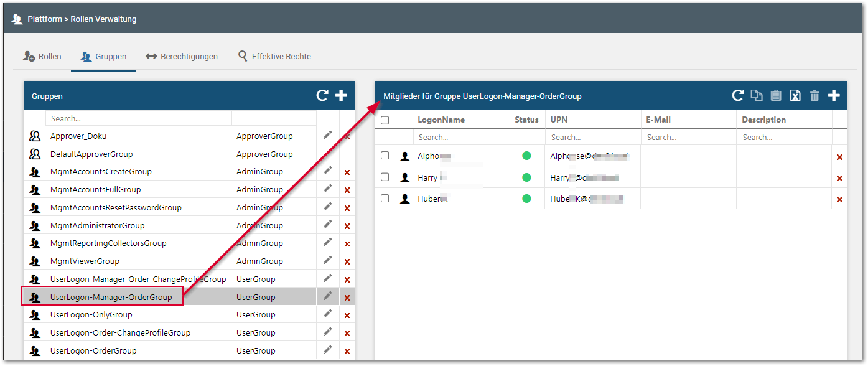Click the copy icon in members toolbar
The width and height of the screenshot is (868, 366).
click(757, 96)
